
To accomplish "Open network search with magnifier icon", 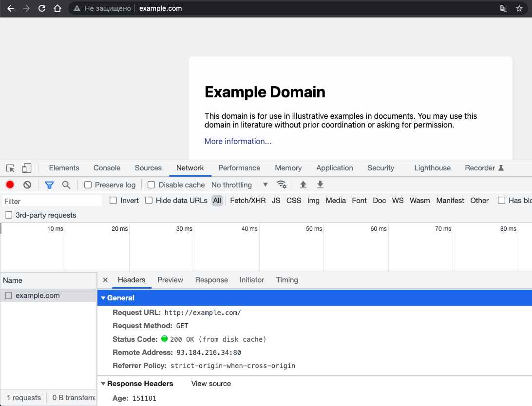I will [66, 185].
